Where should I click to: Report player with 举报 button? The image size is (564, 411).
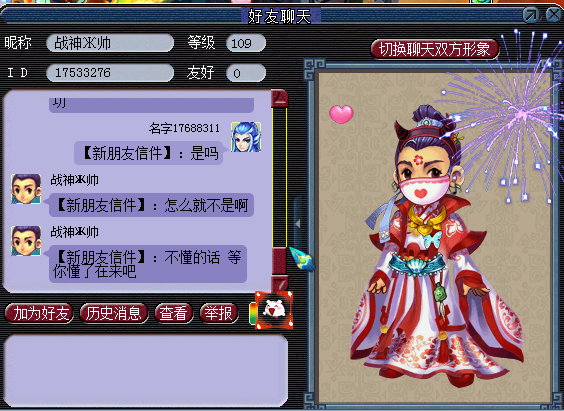pyautogui.click(x=219, y=313)
